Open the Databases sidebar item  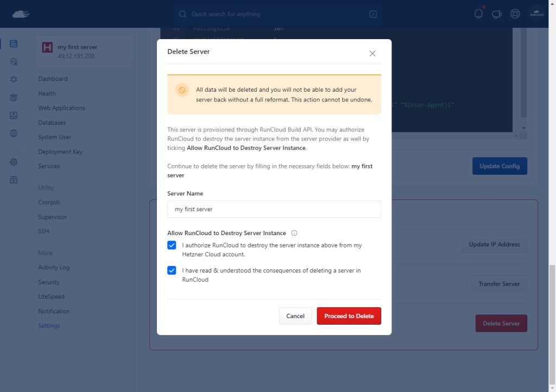(52, 123)
